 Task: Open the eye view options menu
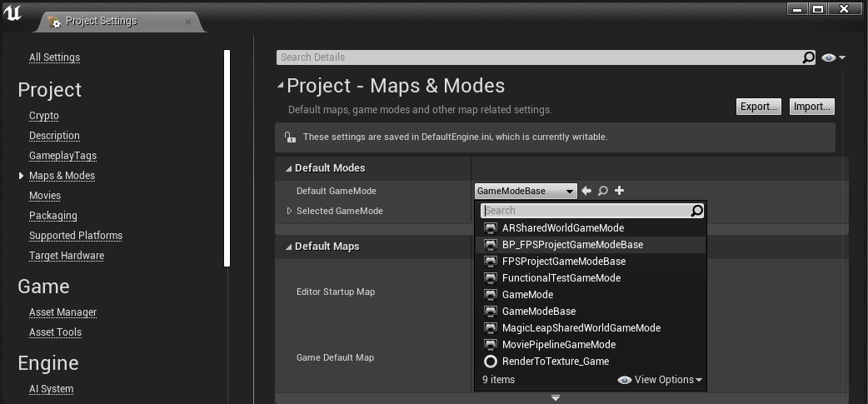click(834, 57)
